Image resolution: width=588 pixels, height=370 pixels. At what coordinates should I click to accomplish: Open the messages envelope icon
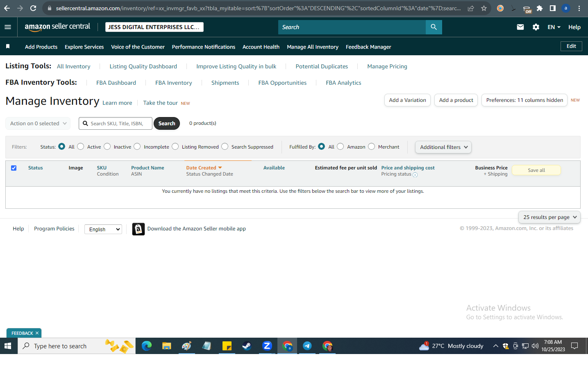pos(520,27)
